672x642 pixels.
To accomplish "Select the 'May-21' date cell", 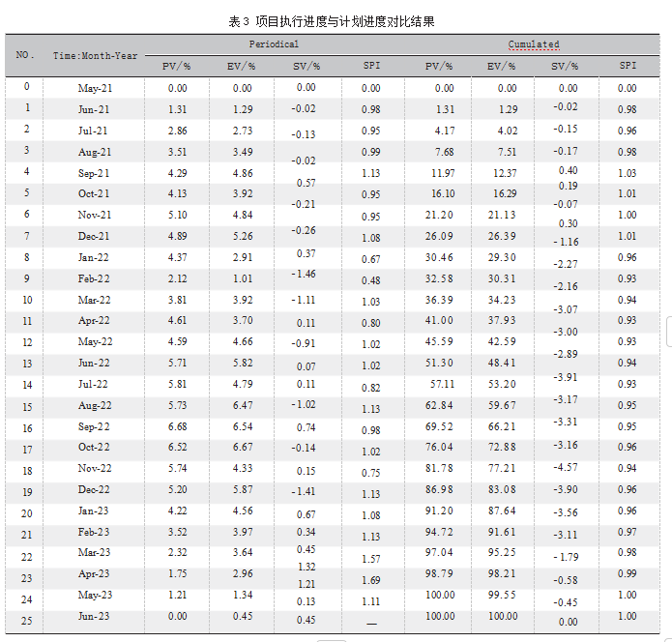I will pos(95,88).
